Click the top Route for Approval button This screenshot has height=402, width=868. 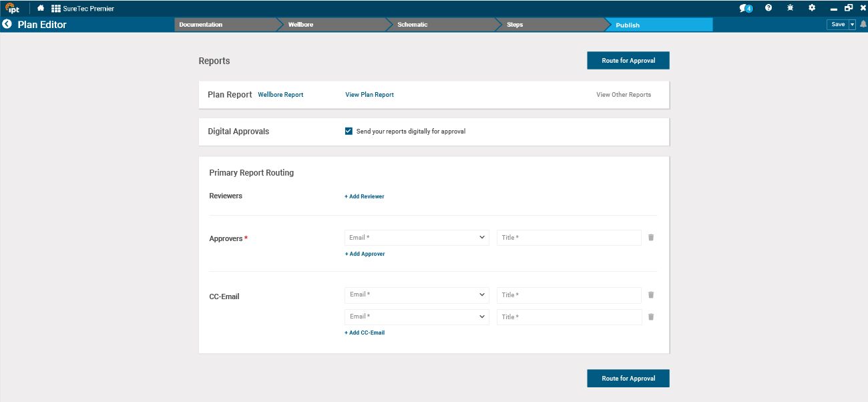pyautogui.click(x=628, y=61)
